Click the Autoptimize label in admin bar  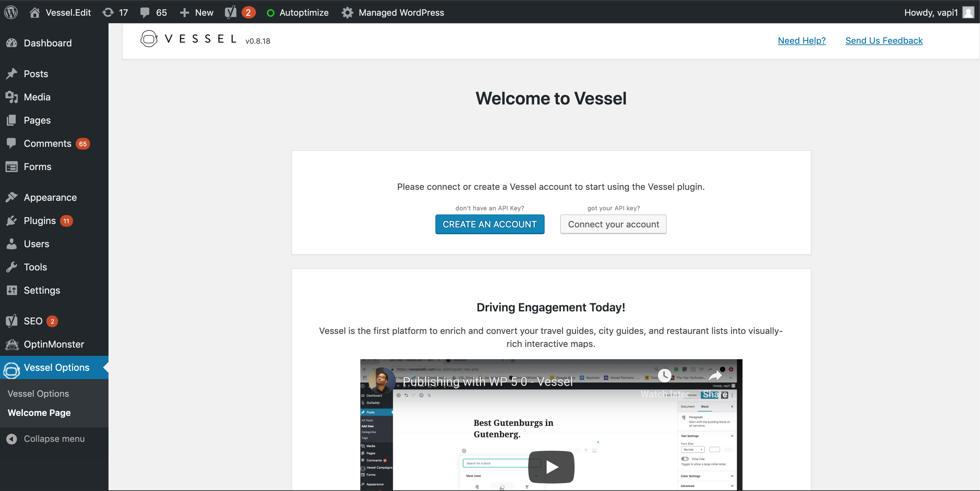(304, 13)
